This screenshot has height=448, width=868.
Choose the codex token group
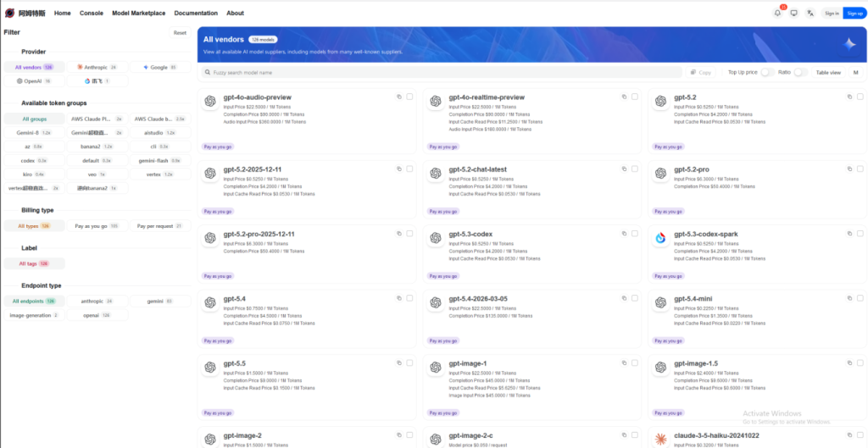pyautogui.click(x=34, y=160)
